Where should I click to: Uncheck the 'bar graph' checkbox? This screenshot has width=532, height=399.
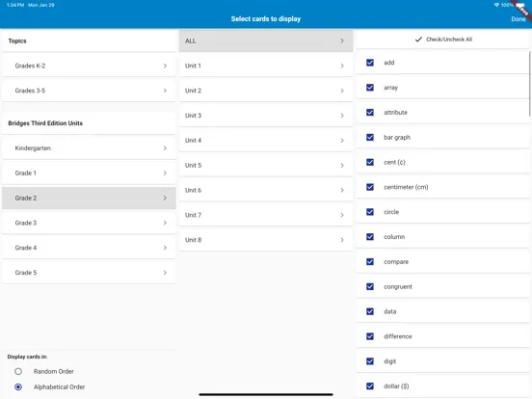point(370,137)
